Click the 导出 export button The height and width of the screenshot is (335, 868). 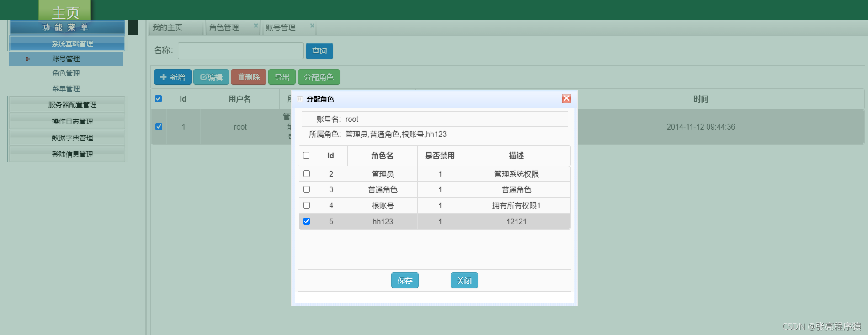coord(282,77)
